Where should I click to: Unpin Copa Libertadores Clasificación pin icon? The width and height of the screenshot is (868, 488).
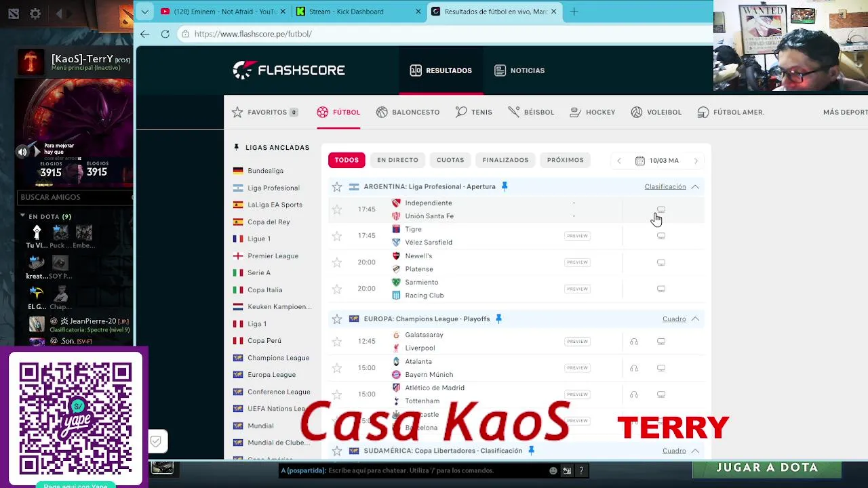[x=531, y=451]
